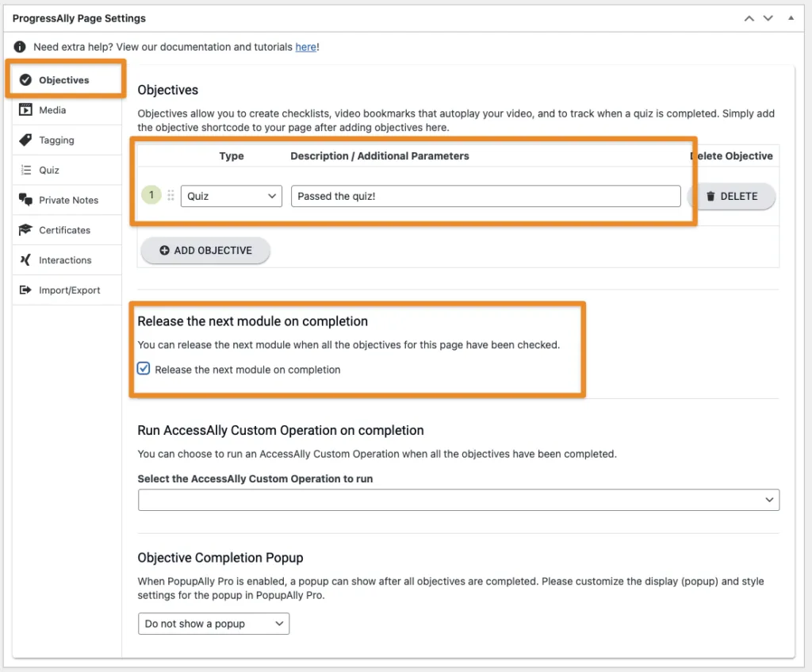Image resolution: width=812 pixels, height=672 pixels.
Task: Click the 'ProgressAlly Page Settings' panel title
Action: point(79,18)
